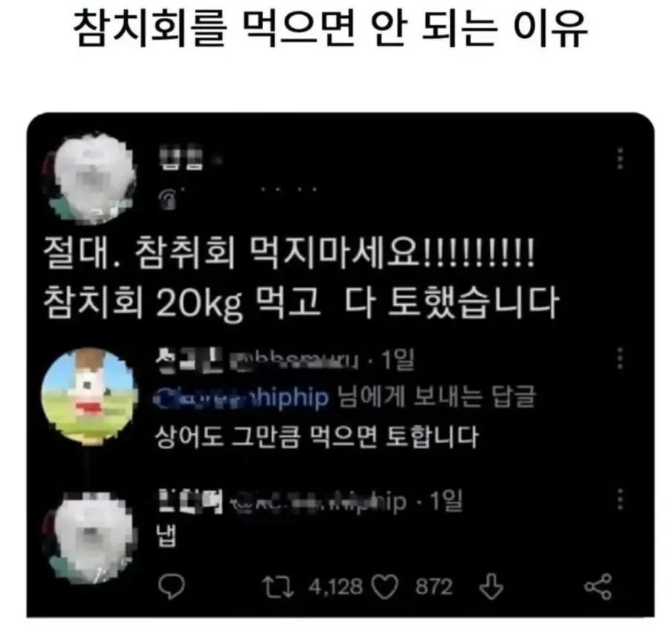
Task: Select the pixelated avatar next to 넵
Action: point(88,538)
